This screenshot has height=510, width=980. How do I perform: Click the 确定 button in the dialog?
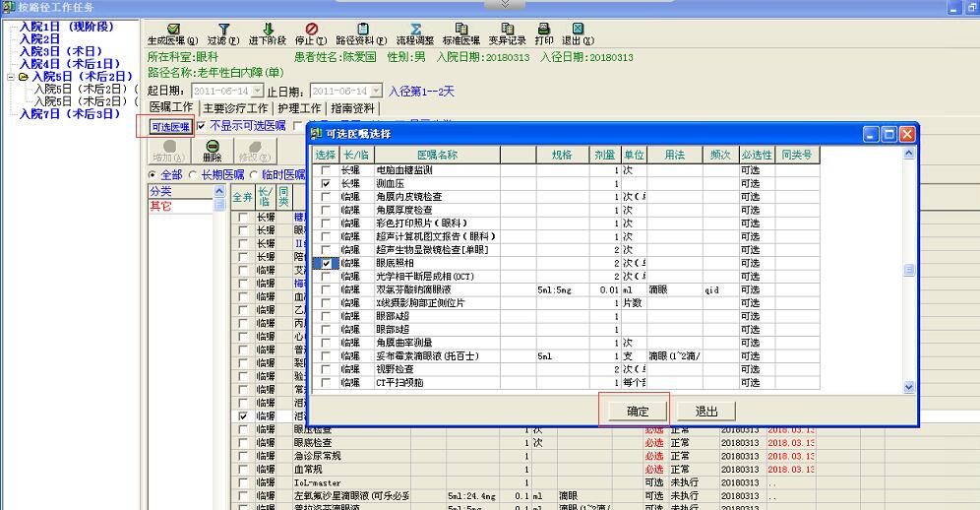click(638, 412)
